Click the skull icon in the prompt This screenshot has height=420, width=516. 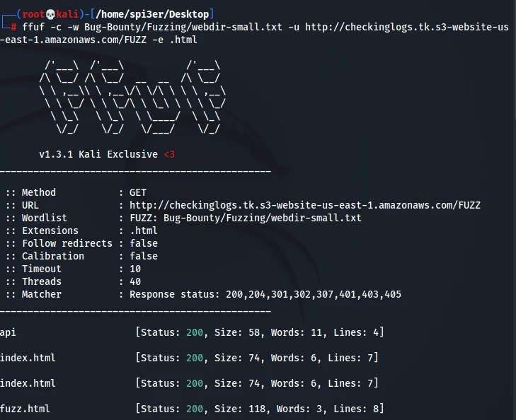pyautogui.click(x=50, y=14)
